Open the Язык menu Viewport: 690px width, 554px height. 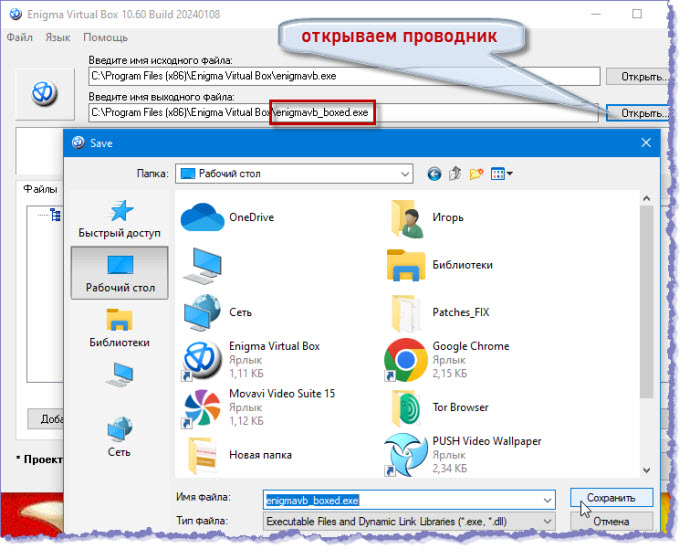pos(58,37)
